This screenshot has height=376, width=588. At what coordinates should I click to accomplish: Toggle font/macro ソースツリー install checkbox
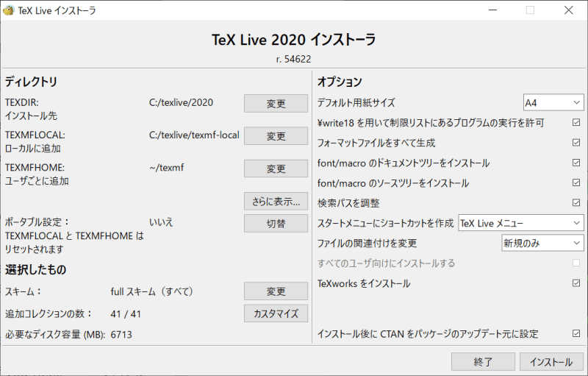[576, 182]
